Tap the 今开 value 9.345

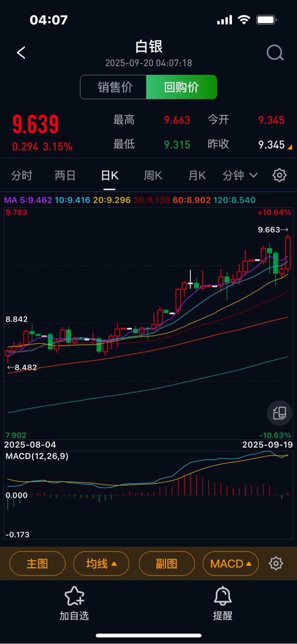pos(271,120)
